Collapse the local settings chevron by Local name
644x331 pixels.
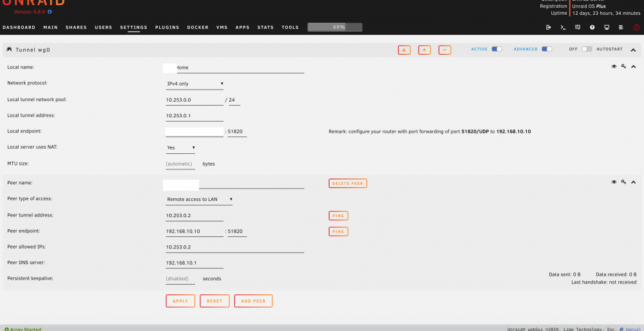coord(633,66)
